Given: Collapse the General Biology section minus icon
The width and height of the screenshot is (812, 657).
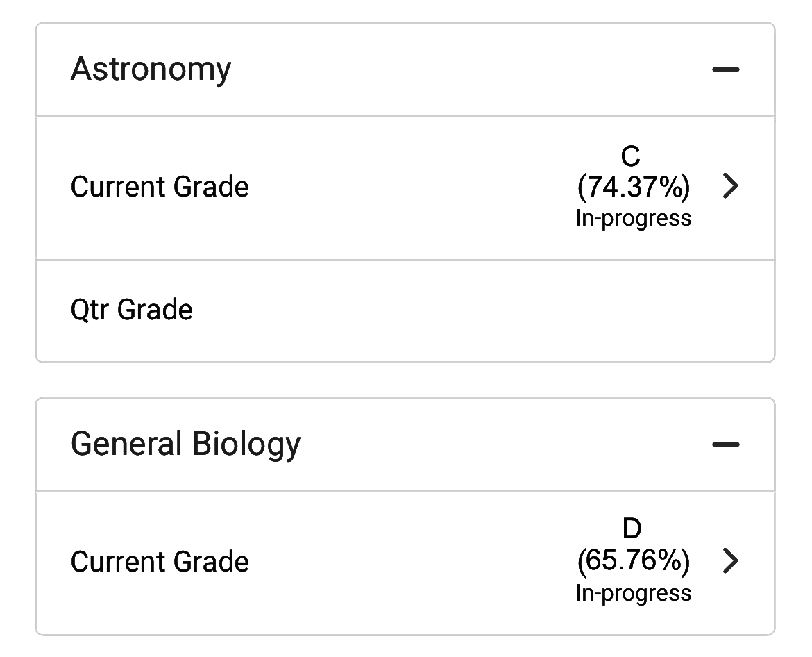Looking at the screenshot, I should point(726,444).
